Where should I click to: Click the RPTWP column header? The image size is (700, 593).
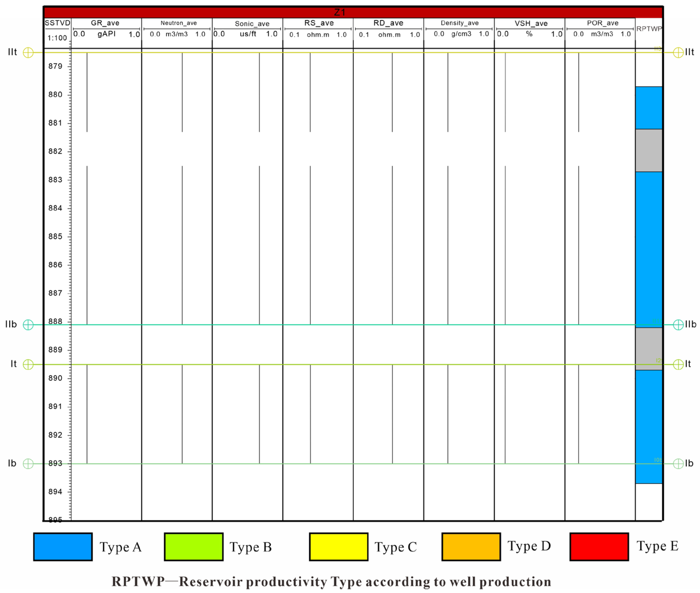point(649,29)
